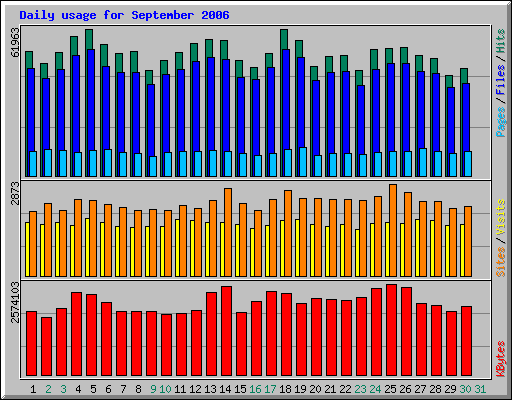This screenshot has height=400, width=512.
Task: Click day label 17 on the axis
Action: click(x=270, y=389)
